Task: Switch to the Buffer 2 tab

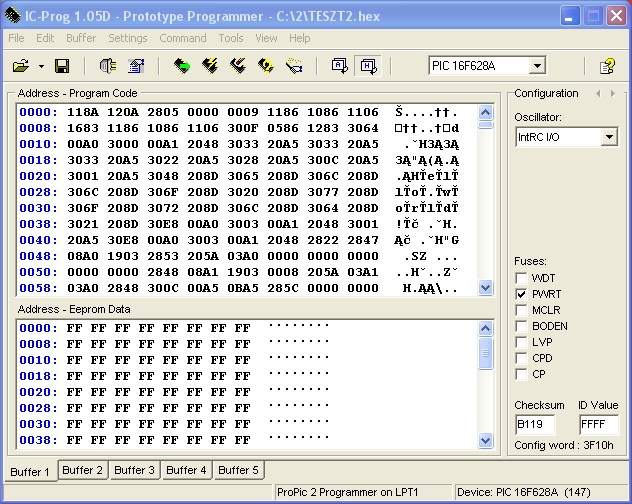Action: pyautogui.click(x=83, y=470)
